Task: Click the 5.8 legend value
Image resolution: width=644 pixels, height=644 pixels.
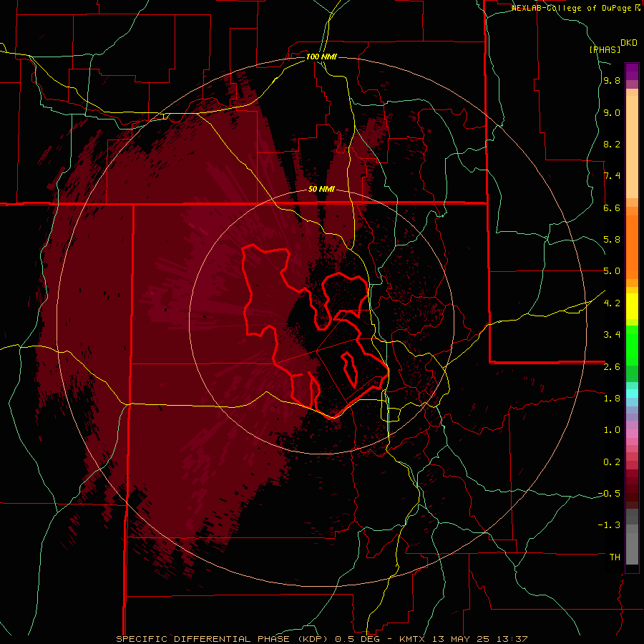Action: (612, 240)
